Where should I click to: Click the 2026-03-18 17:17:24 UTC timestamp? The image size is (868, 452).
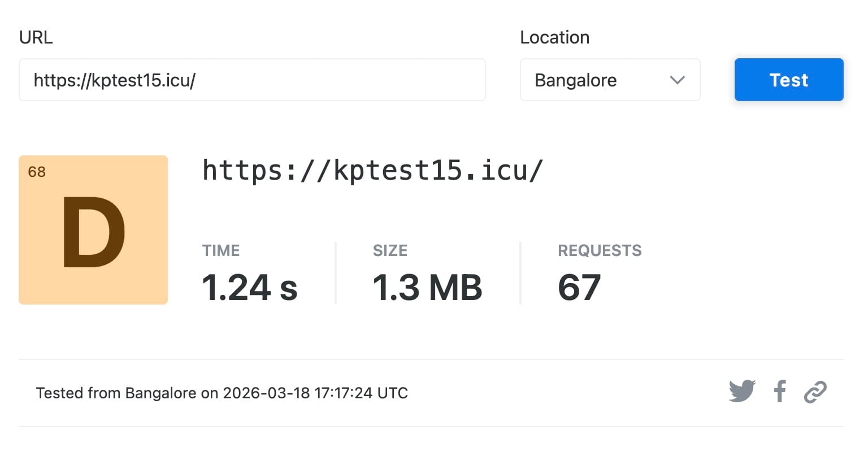315,393
